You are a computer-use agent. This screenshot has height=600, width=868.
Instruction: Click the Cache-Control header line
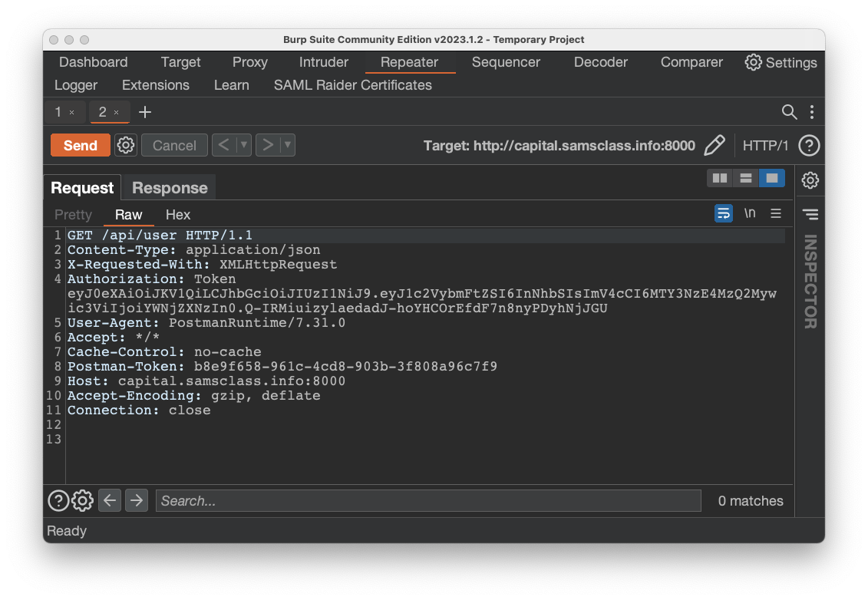click(x=164, y=352)
